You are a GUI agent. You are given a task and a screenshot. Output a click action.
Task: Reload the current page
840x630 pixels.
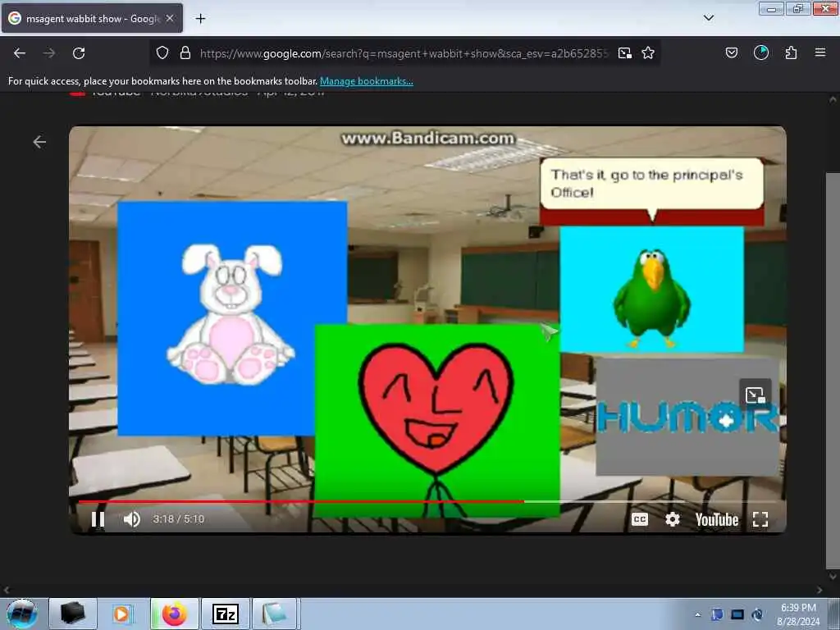click(79, 53)
